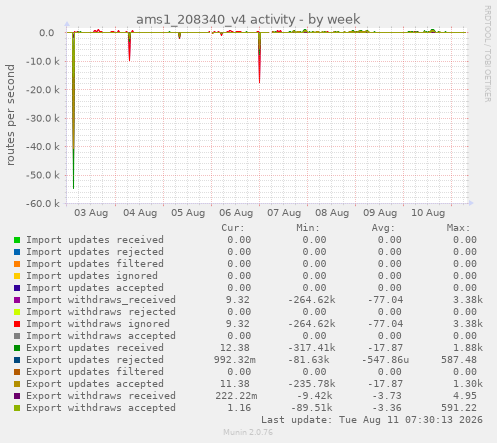Click the '222.22m' Cur value

coord(236,396)
